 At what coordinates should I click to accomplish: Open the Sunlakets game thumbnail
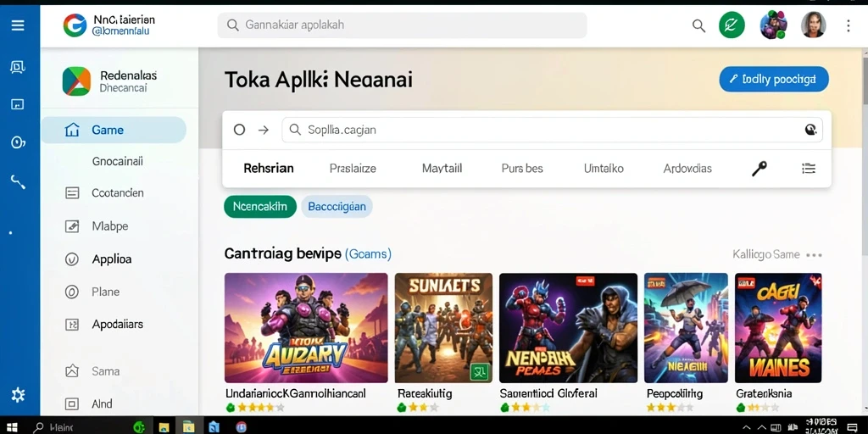[x=443, y=328]
